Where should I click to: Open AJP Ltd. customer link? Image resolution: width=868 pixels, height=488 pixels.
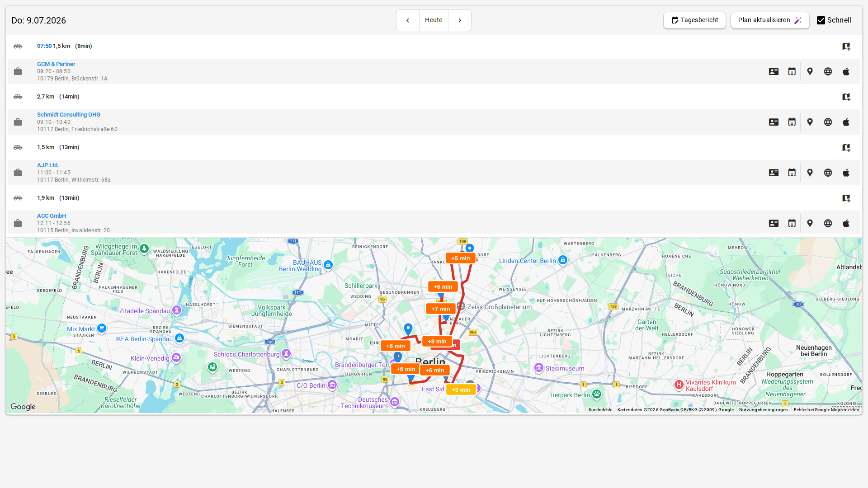coord(48,165)
